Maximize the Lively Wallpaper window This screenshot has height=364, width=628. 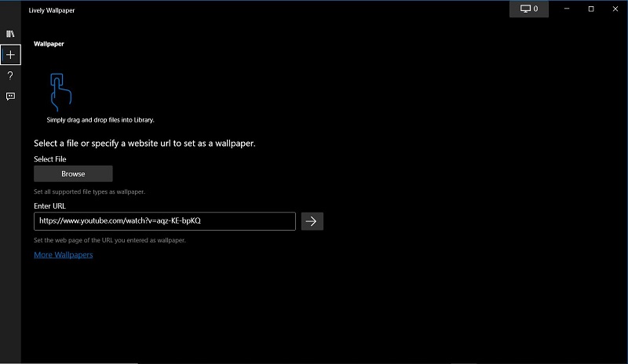pyautogui.click(x=591, y=9)
